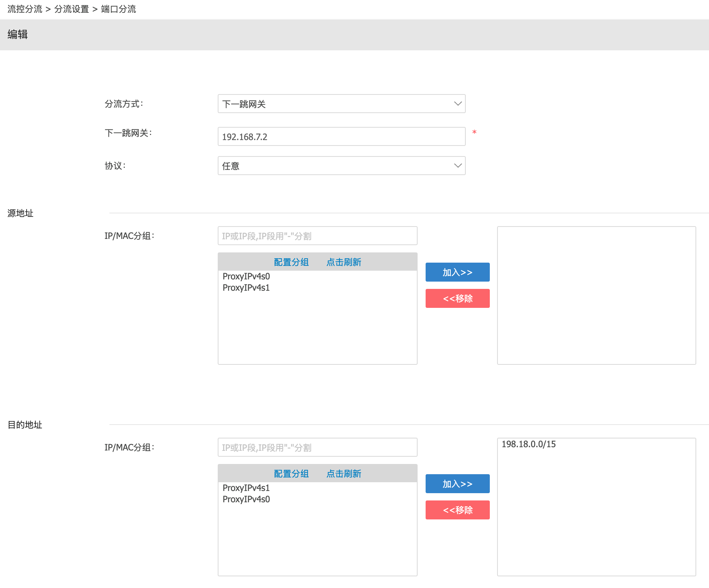
Task: Open the 分流方式 dropdown
Action: coord(341,104)
